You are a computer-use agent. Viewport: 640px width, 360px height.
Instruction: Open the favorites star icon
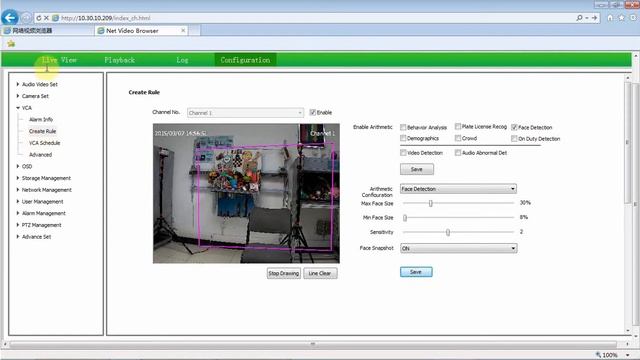pos(621,18)
